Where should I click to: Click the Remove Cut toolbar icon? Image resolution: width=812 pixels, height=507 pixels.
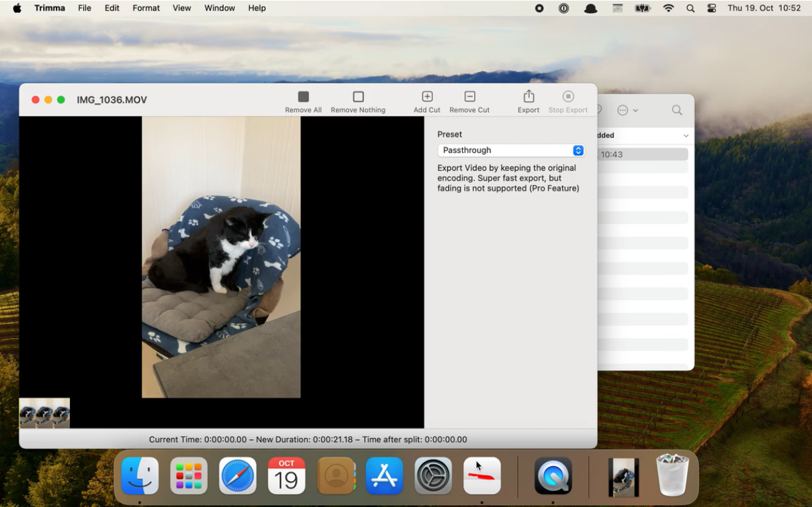[470, 97]
